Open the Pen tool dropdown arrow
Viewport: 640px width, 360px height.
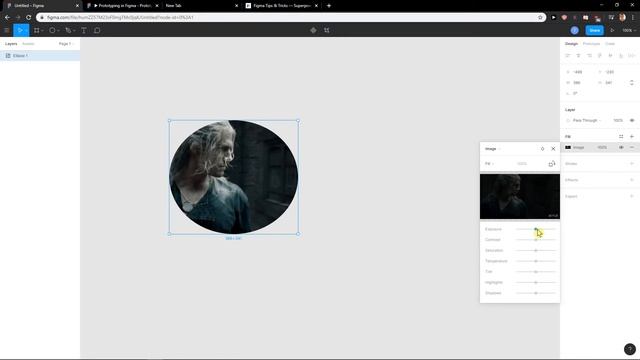[x=74, y=31]
